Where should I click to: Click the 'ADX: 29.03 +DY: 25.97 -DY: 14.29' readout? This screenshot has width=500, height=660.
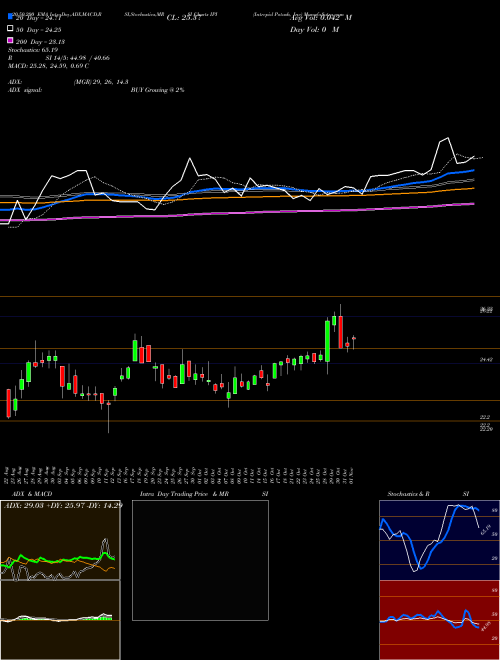(63, 505)
